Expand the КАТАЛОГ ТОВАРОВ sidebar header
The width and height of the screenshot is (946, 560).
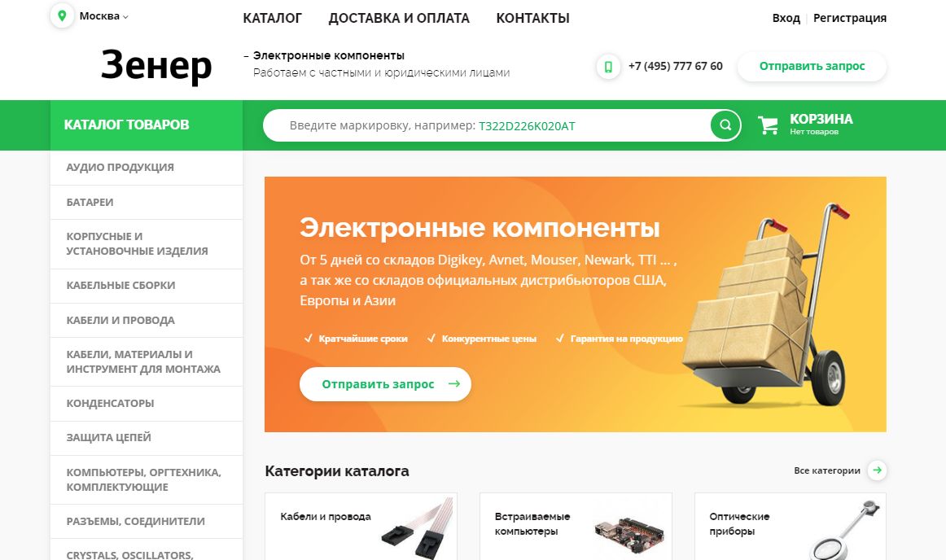[147, 125]
